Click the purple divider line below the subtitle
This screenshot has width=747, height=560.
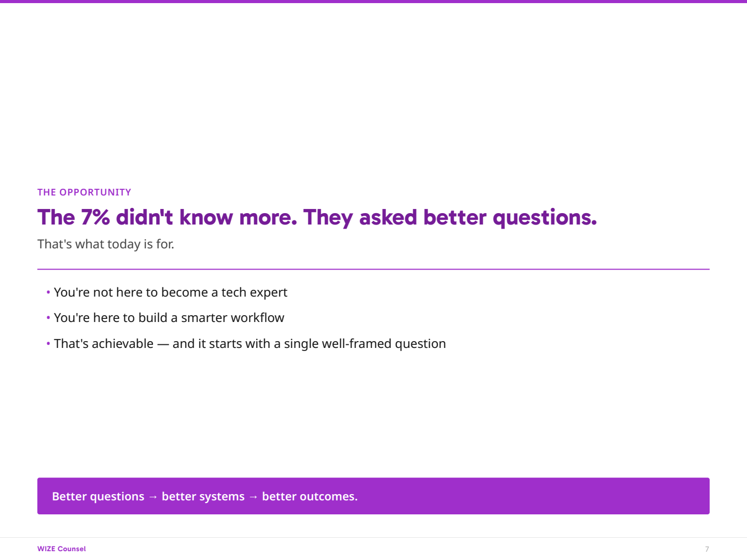[x=374, y=269]
